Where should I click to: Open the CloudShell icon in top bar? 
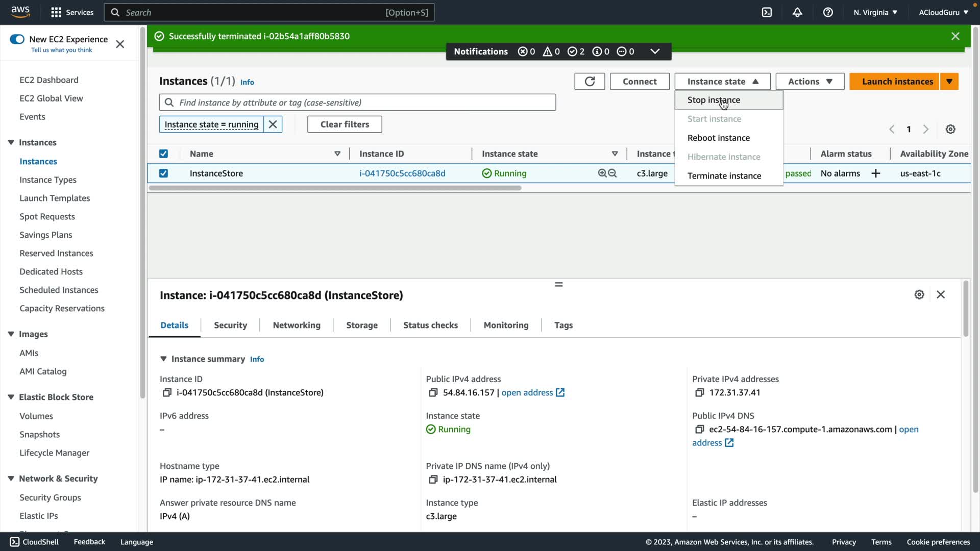click(x=767, y=12)
